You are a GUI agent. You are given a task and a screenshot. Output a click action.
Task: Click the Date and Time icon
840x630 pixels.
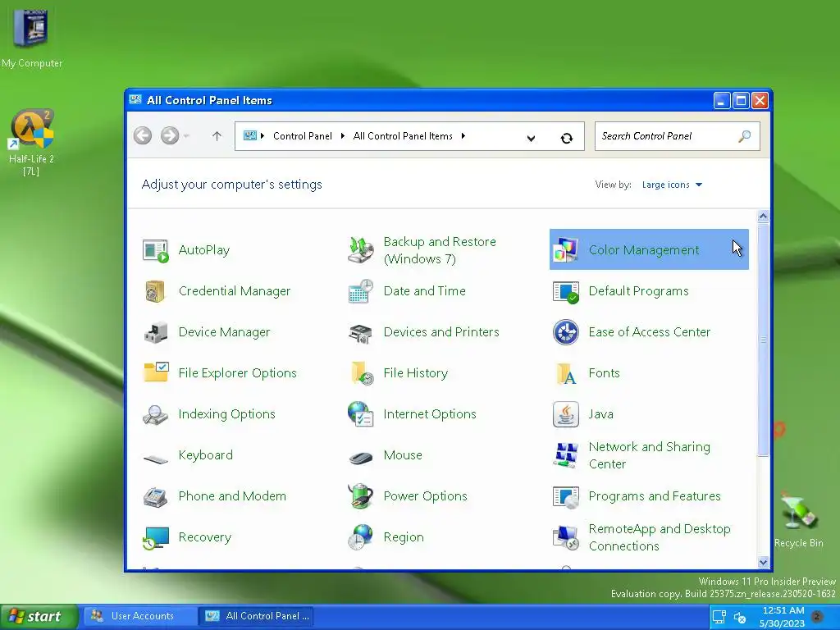pyautogui.click(x=361, y=291)
